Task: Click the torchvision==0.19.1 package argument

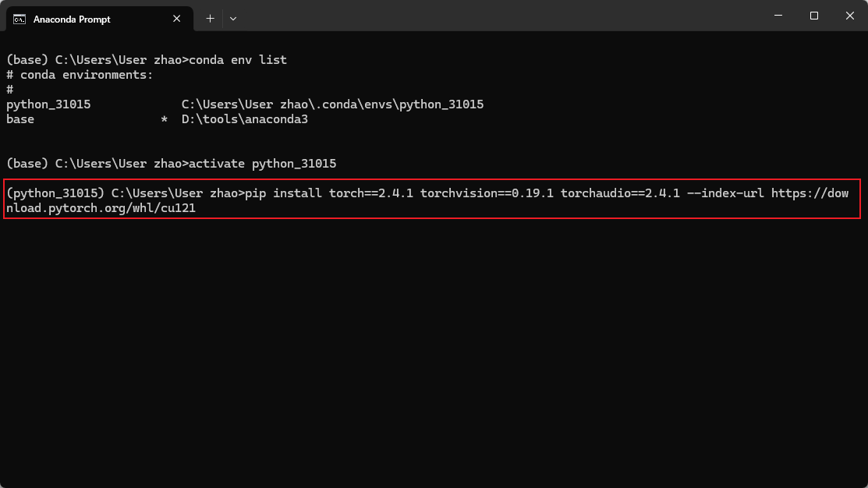Action: coord(487,193)
